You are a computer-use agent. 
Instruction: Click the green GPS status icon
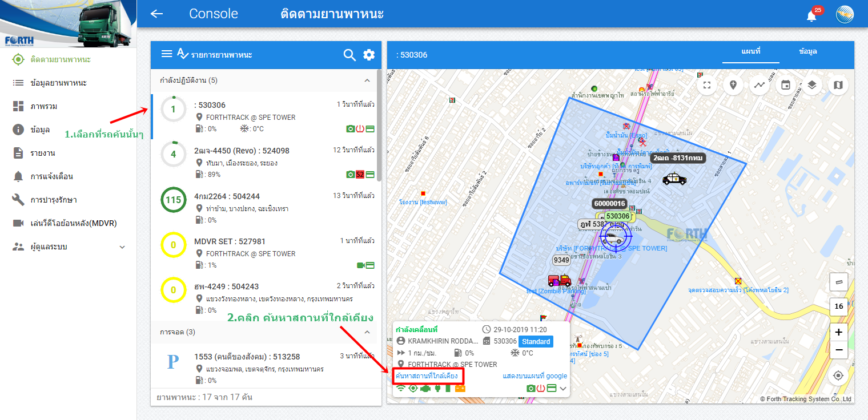(x=412, y=389)
